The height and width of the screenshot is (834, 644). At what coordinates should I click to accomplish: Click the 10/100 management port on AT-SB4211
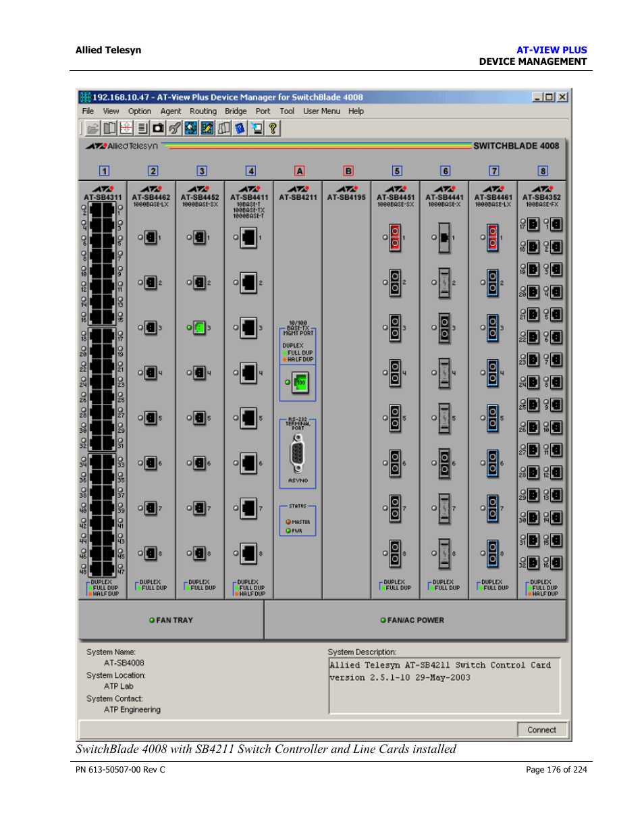[x=300, y=383]
